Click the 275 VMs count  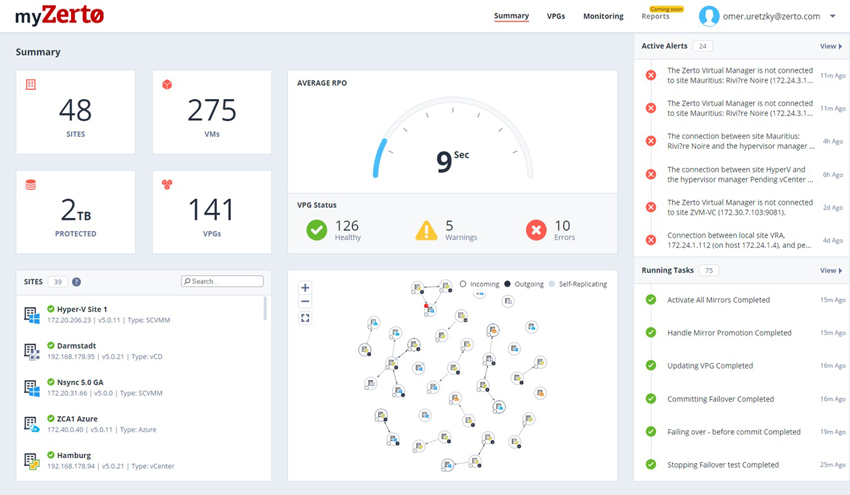pos(212,111)
